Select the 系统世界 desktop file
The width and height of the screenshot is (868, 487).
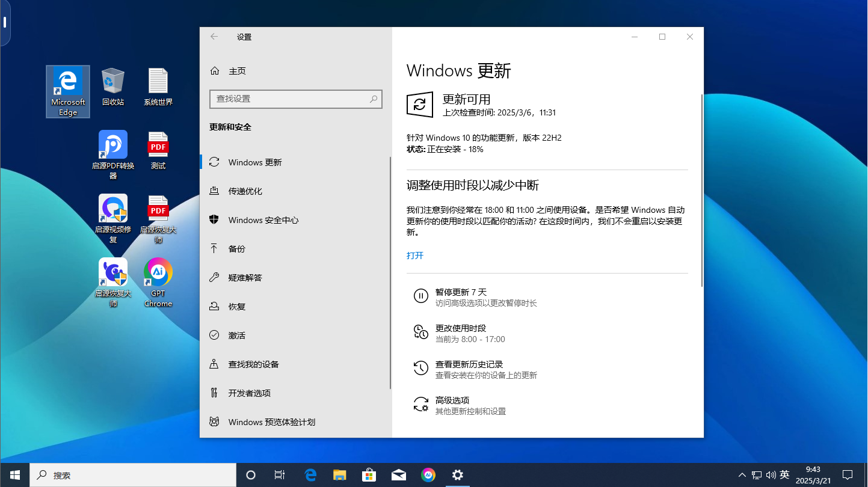pyautogui.click(x=158, y=87)
